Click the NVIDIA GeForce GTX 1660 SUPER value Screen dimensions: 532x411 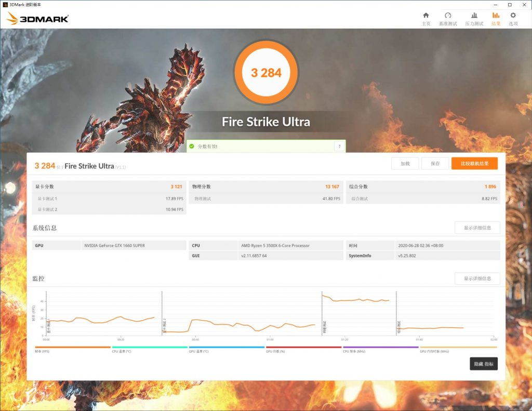(x=115, y=245)
